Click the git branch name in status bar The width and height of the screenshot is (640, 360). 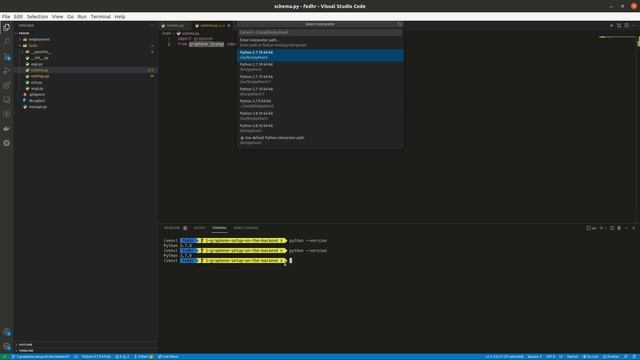point(40,357)
